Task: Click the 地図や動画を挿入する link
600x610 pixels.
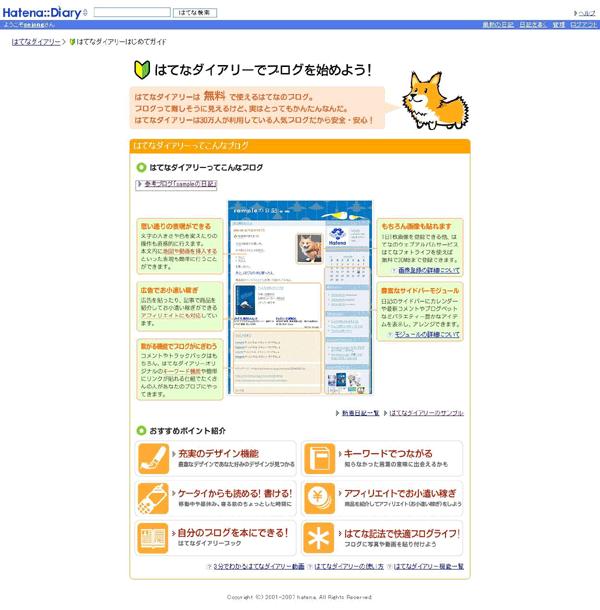Action: tap(190, 251)
